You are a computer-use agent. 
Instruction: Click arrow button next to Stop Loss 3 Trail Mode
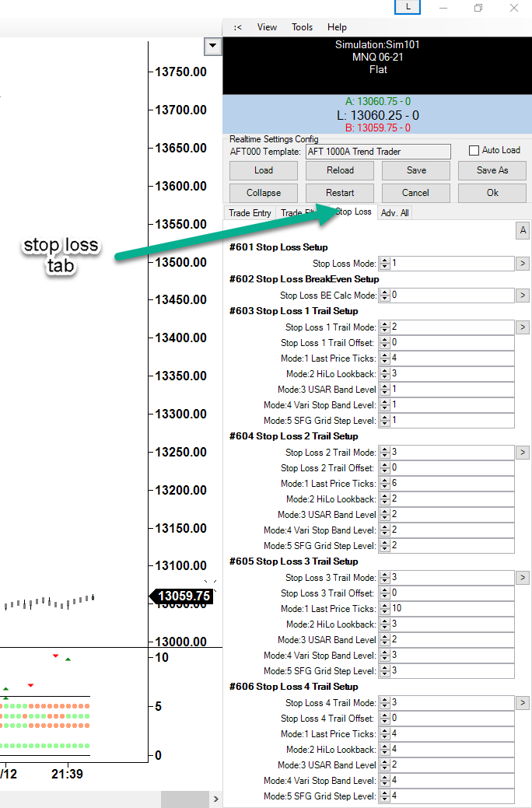523,578
